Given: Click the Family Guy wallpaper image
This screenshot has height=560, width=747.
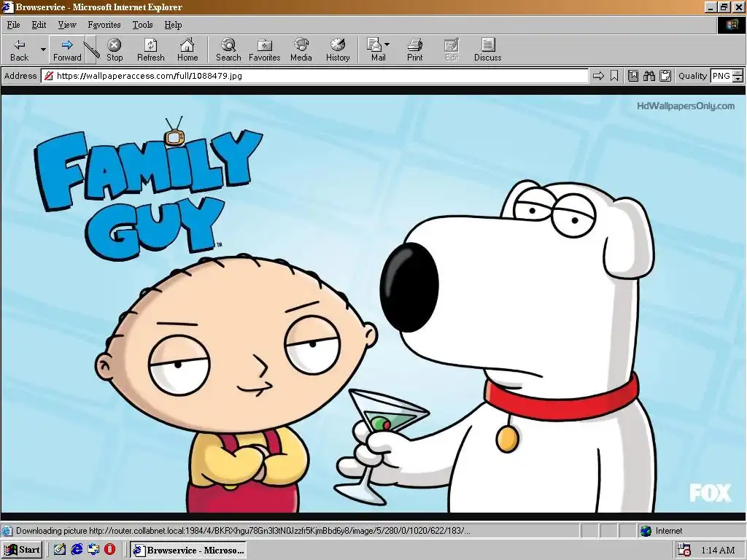Looking at the screenshot, I should [373, 303].
